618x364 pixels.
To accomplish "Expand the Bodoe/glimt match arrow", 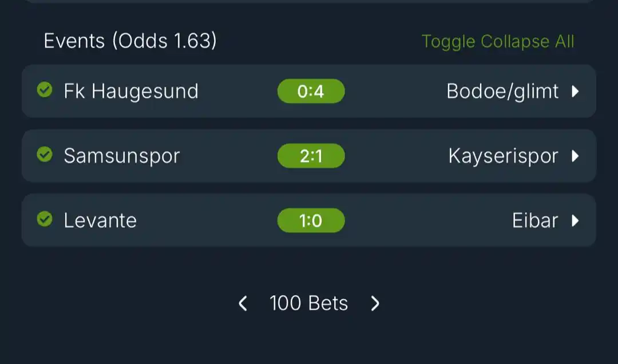I will (x=576, y=92).
